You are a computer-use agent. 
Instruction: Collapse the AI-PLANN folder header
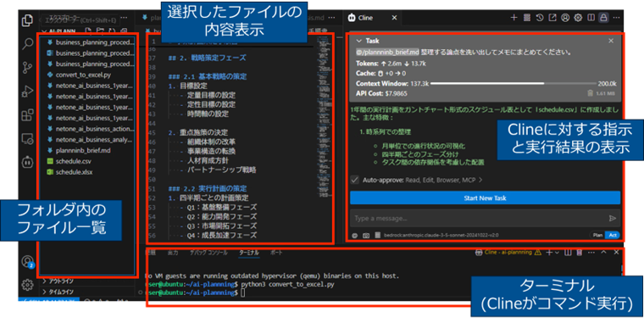[x=58, y=31]
